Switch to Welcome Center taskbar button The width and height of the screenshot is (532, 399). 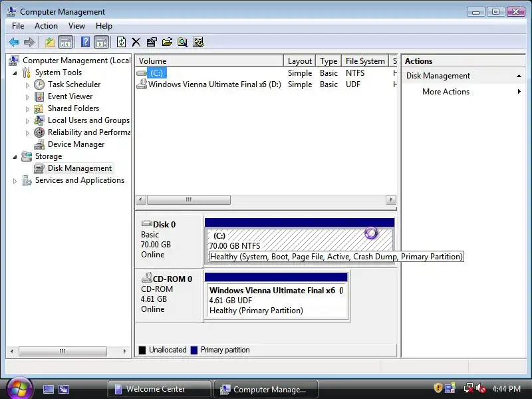coord(159,389)
